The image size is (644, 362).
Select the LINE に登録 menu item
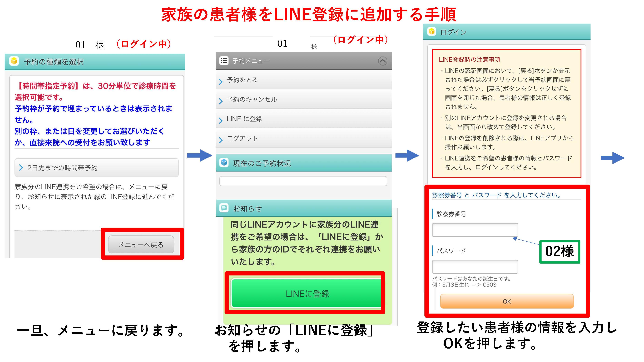(304, 119)
